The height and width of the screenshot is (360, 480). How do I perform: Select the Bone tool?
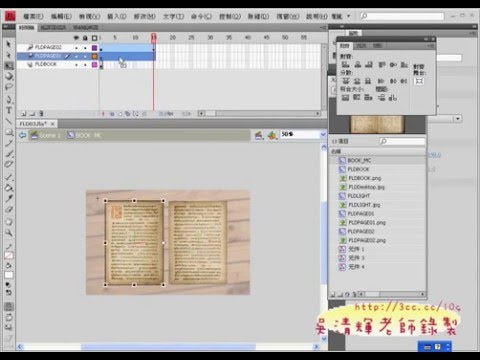[x=9, y=177]
